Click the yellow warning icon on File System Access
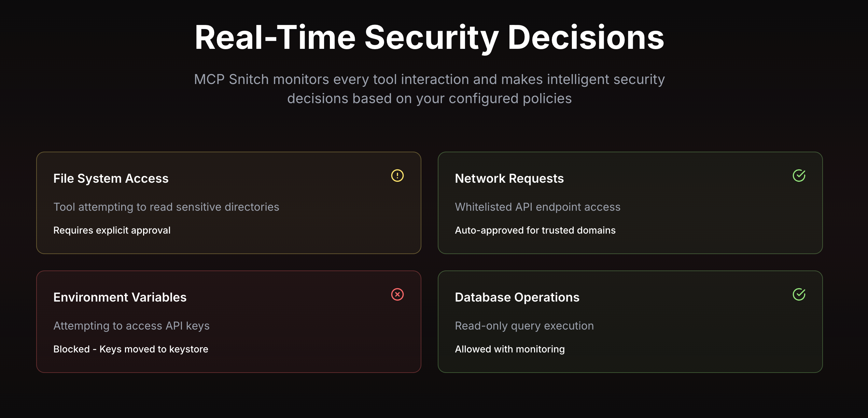This screenshot has height=418, width=868. click(397, 176)
